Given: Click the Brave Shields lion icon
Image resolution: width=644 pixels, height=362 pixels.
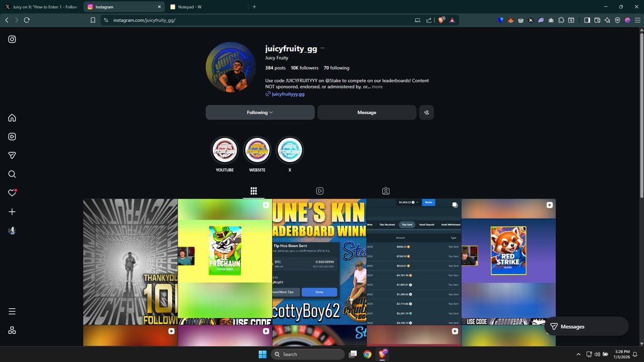Looking at the screenshot, I should [441, 20].
